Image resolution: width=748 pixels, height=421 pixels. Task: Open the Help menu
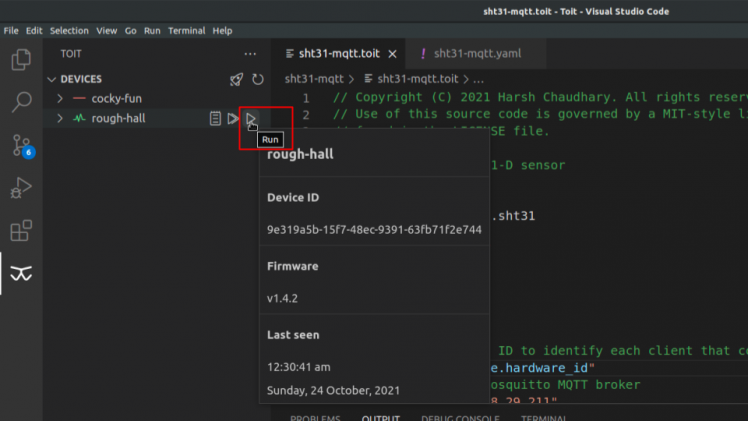coord(222,31)
